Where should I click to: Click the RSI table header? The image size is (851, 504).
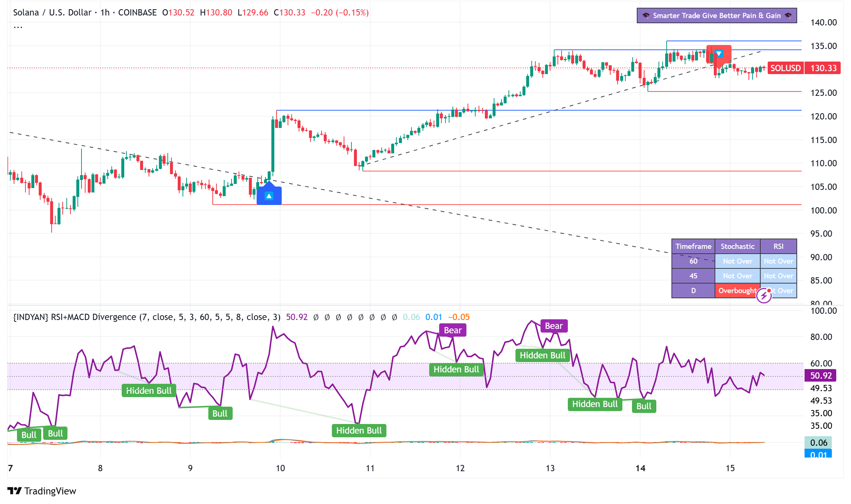(778, 246)
